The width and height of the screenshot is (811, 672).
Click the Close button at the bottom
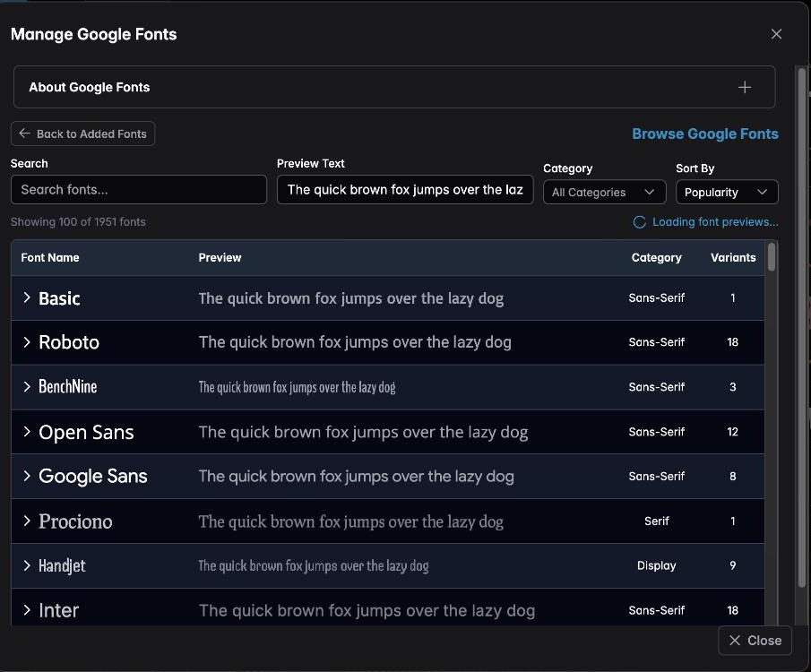pos(755,641)
